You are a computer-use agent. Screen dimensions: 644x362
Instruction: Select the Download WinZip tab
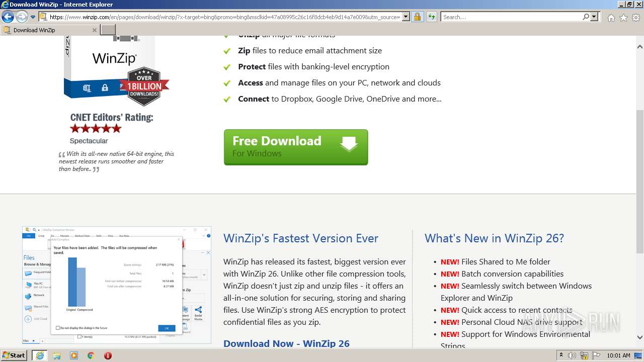[49, 30]
